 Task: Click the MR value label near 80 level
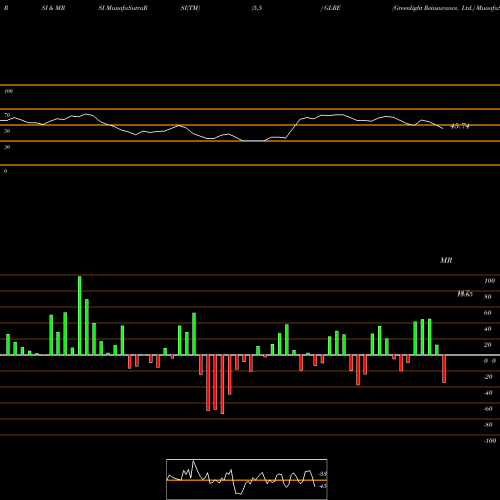click(x=465, y=294)
